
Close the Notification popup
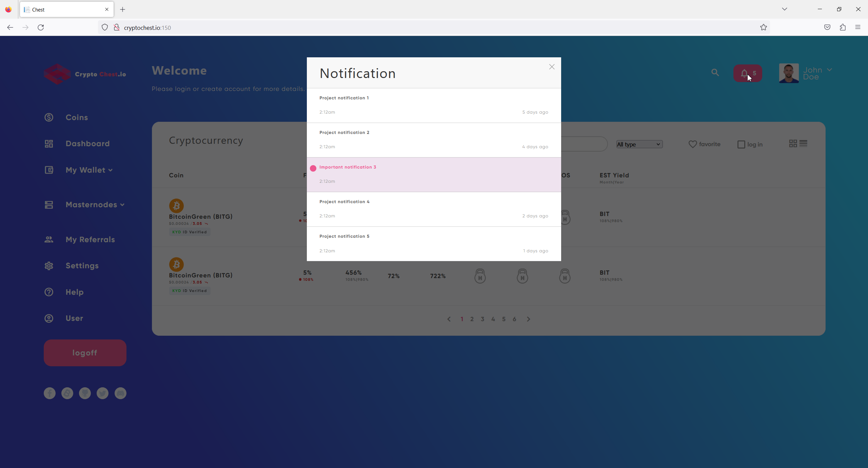[552, 67]
